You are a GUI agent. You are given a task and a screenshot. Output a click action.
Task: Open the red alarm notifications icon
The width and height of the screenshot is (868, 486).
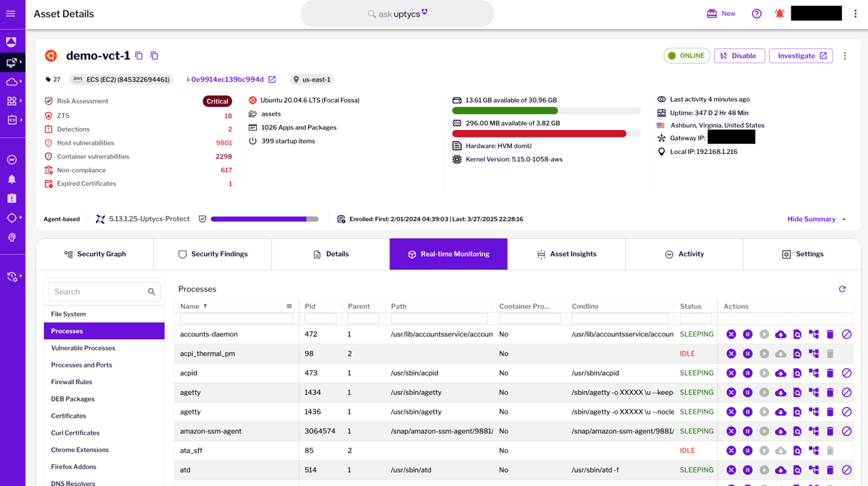pyautogui.click(x=780, y=14)
